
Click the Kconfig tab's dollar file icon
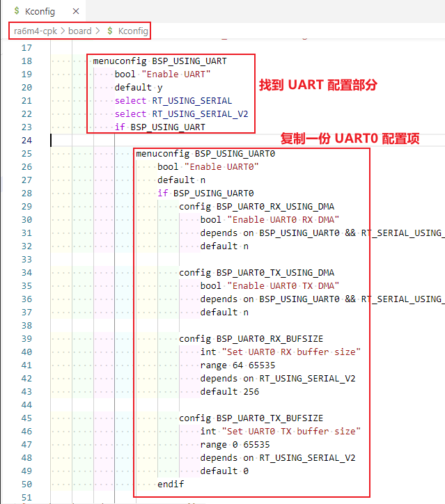pos(16,11)
